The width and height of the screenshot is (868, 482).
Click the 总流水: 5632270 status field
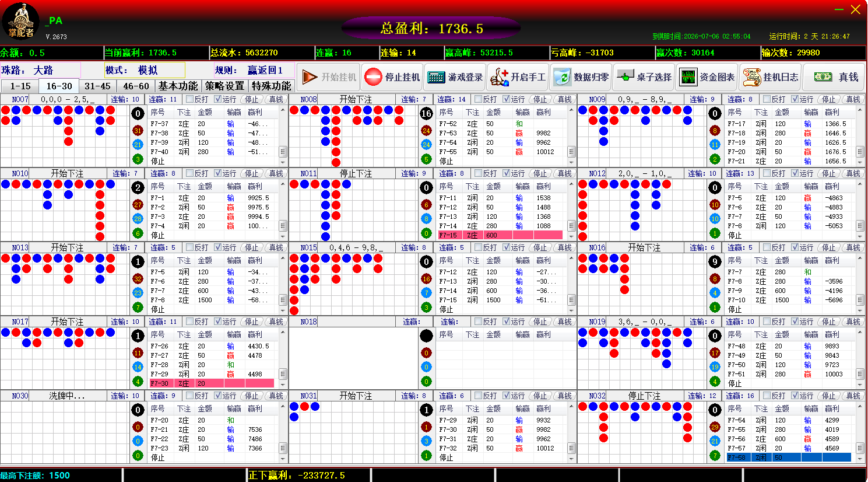(x=262, y=53)
